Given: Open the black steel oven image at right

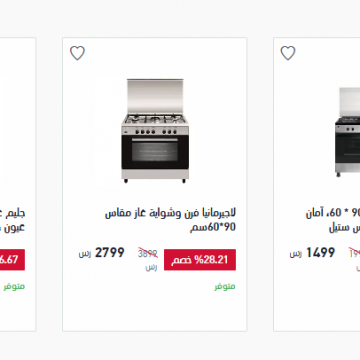Looking at the screenshot, I should [x=347, y=132].
